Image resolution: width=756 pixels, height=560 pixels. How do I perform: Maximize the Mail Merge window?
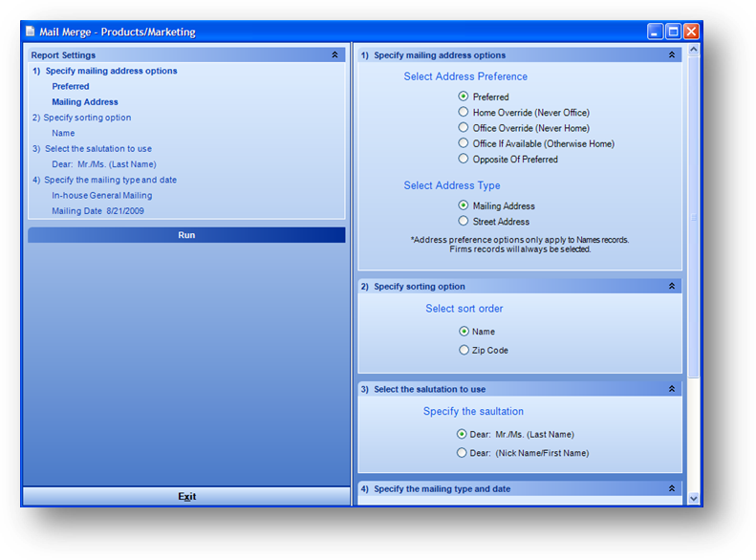pyautogui.click(x=673, y=32)
